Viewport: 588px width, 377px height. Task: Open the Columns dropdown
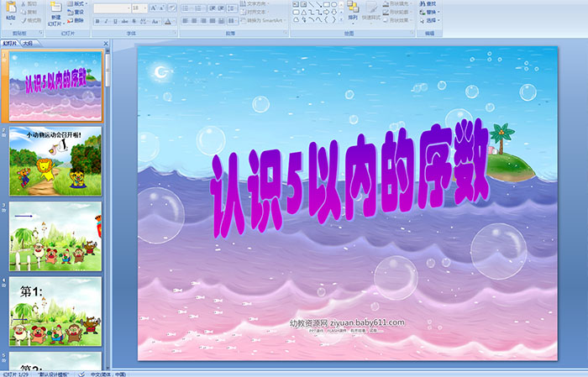[x=233, y=21]
